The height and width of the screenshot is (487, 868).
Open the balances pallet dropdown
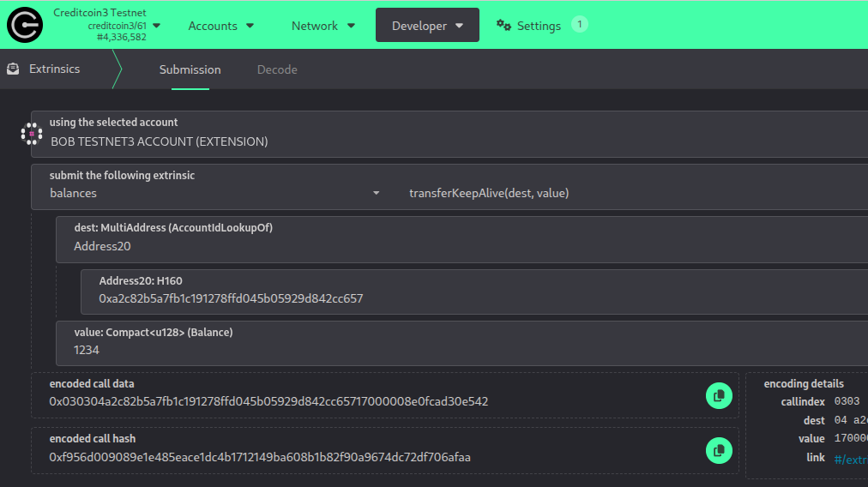(x=214, y=194)
